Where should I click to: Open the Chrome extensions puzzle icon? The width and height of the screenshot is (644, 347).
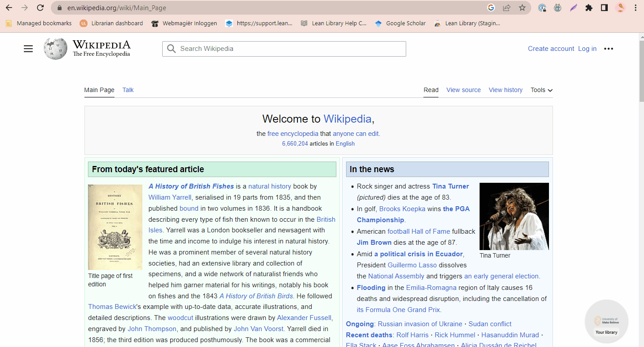589,8
